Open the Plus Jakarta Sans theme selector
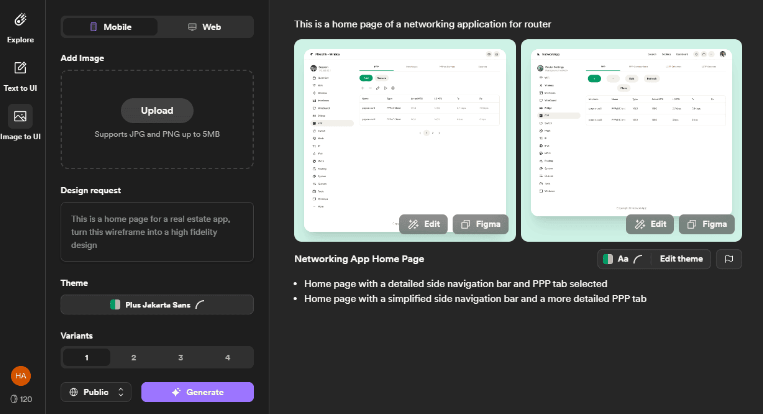This screenshot has height=414, width=763. [x=157, y=305]
